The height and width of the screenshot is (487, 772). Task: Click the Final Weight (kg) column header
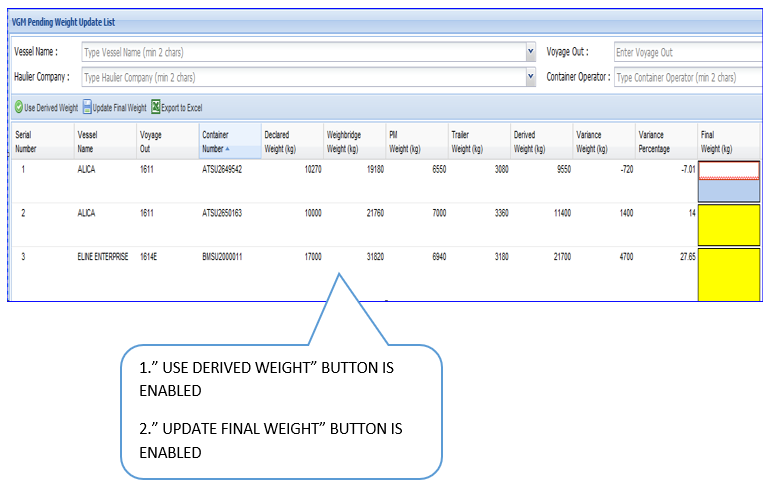coord(729,141)
